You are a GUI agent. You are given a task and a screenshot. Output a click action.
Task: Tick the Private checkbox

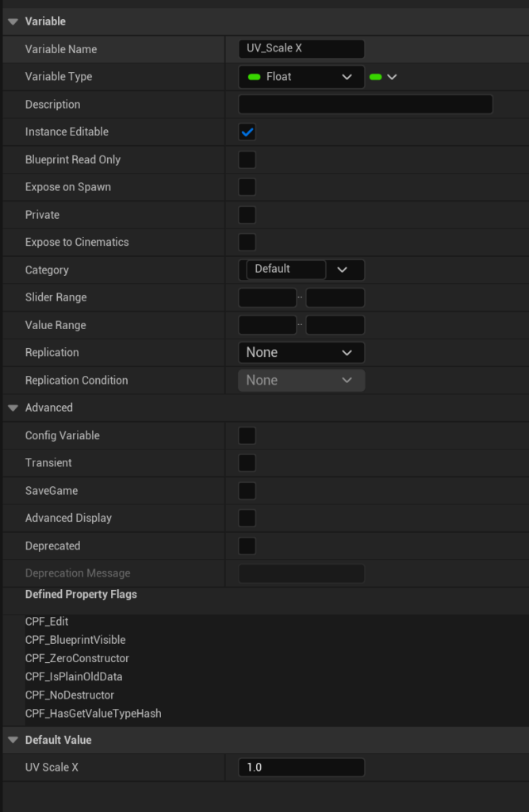247,215
